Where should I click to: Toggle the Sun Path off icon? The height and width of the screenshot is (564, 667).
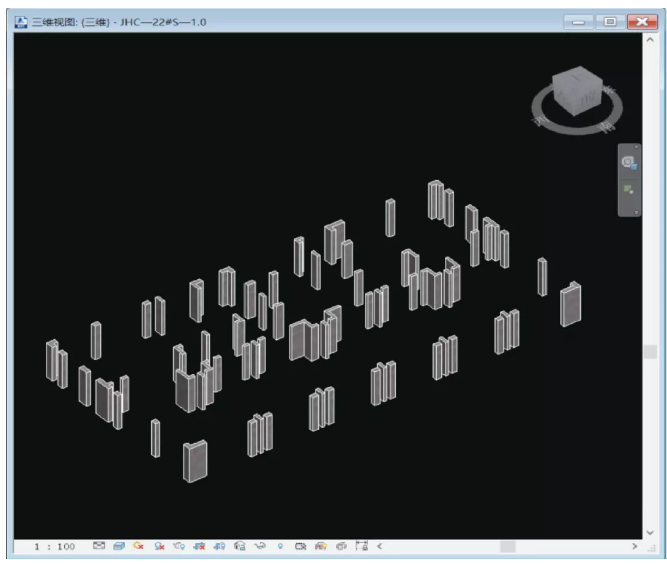pos(138,546)
